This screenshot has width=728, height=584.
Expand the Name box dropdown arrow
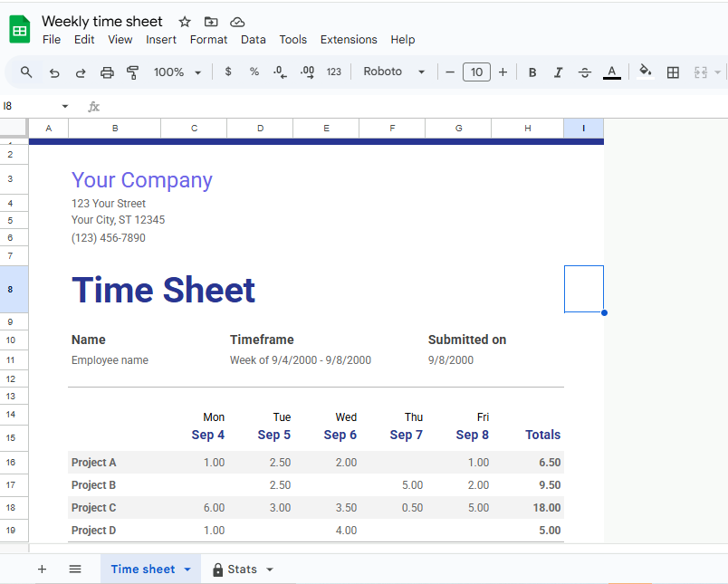pyautogui.click(x=64, y=107)
